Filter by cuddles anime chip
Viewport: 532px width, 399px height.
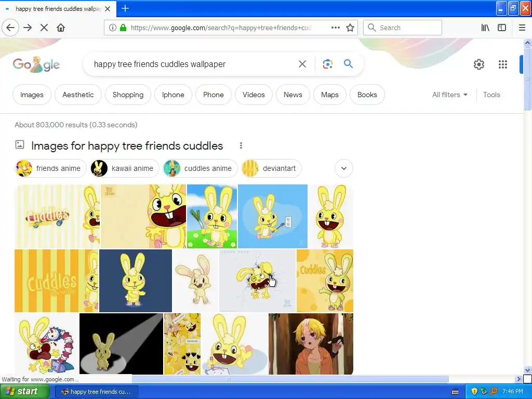click(x=200, y=168)
